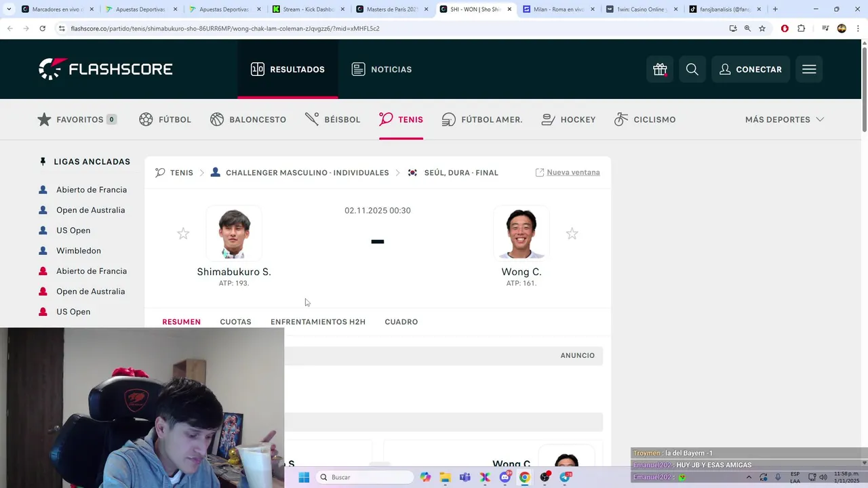Viewport: 868px width, 488px height.
Task: Click the browser back arrow
Action: 9,28
